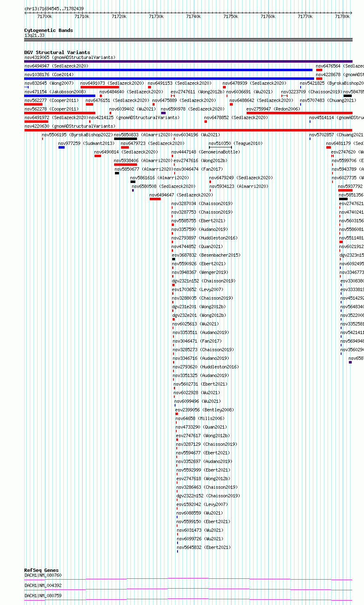
Task: Open nsv6484640 (Sedlazeck2020) variant
Action: point(131,92)
